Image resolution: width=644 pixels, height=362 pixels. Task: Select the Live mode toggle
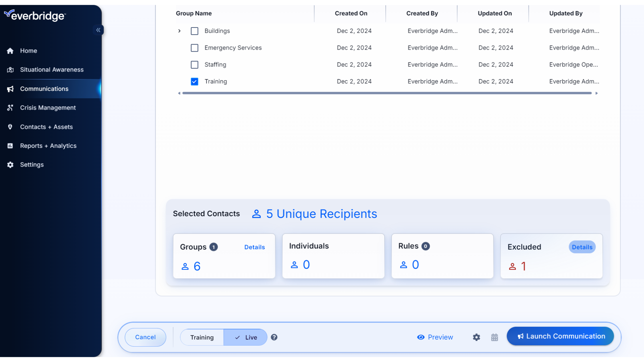[246, 337]
